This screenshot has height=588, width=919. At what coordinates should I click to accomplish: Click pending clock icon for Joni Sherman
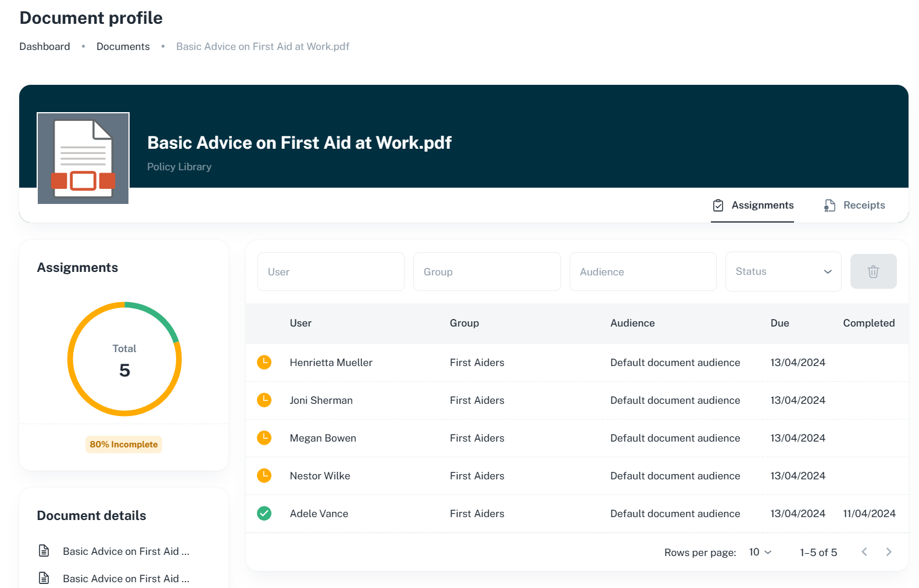(x=264, y=400)
